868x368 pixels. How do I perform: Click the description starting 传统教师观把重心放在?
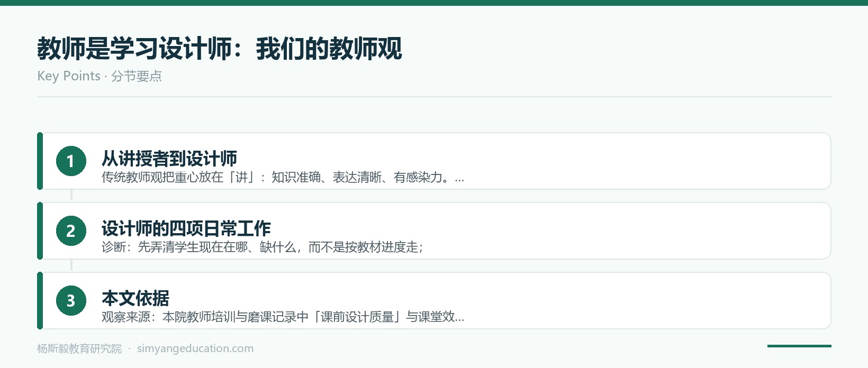pyautogui.click(x=283, y=177)
